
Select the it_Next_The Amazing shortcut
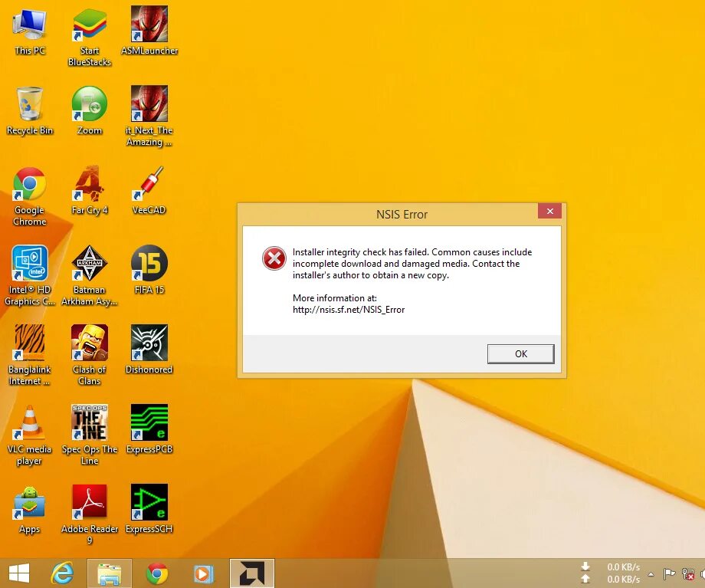click(x=149, y=117)
